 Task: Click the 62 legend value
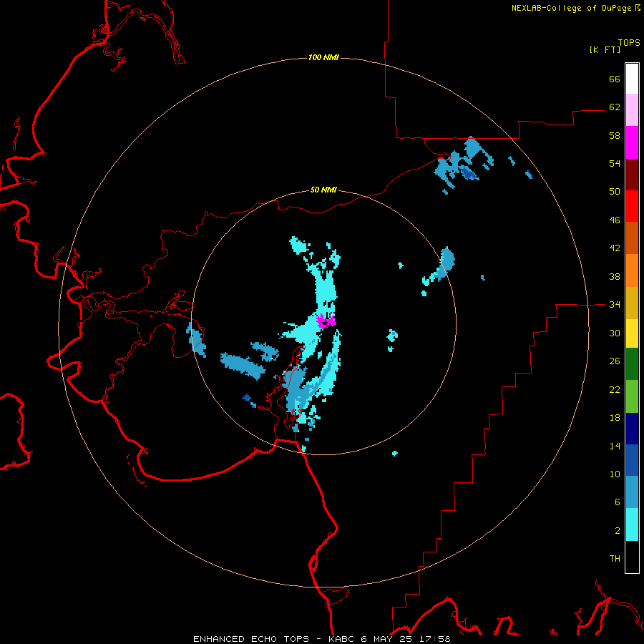(x=615, y=107)
